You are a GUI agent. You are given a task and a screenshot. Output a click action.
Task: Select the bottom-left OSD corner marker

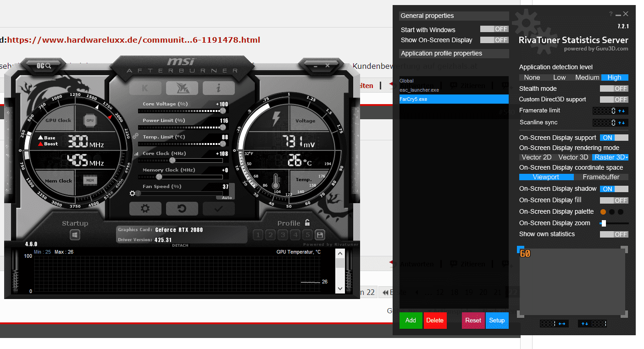coord(520,314)
